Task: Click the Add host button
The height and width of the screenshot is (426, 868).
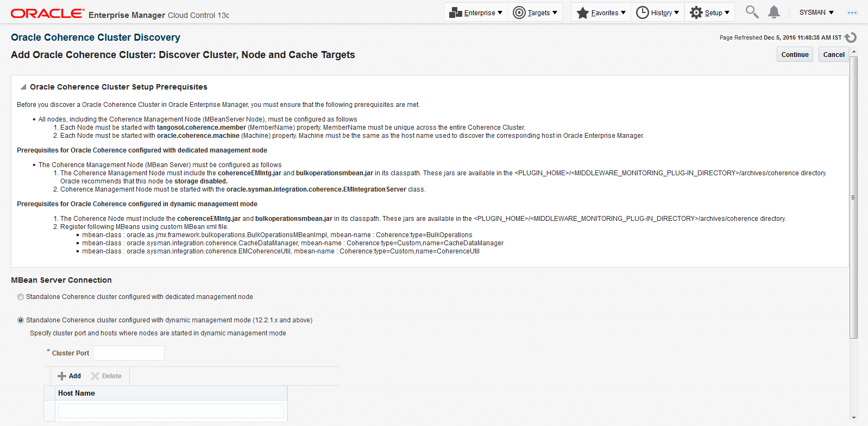Action: (69, 376)
